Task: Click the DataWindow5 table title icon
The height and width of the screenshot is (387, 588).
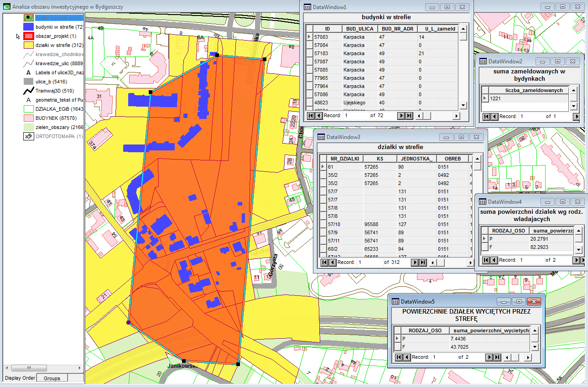Action: (x=395, y=302)
